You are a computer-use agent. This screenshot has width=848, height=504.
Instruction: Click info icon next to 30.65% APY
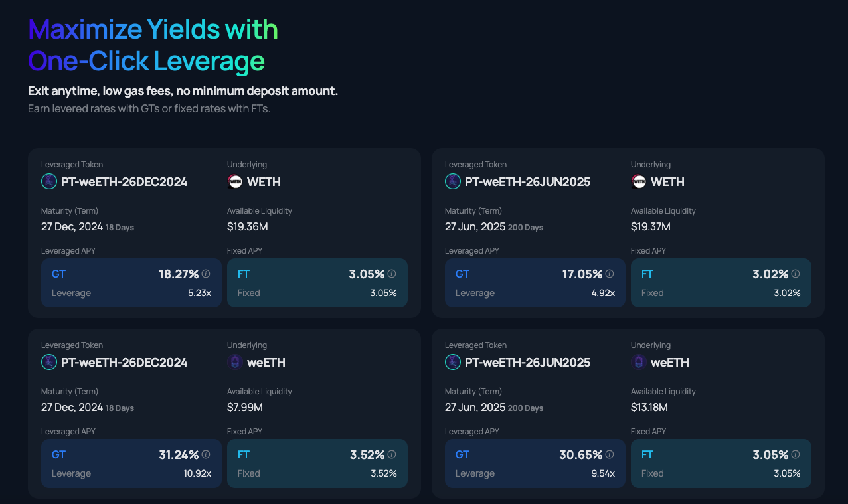click(610, 454)
